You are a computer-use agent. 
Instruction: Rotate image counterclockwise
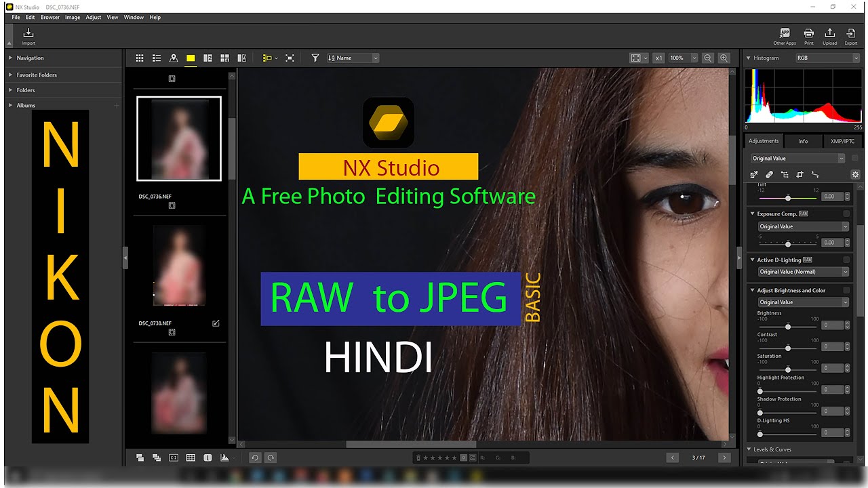(255, 457)
